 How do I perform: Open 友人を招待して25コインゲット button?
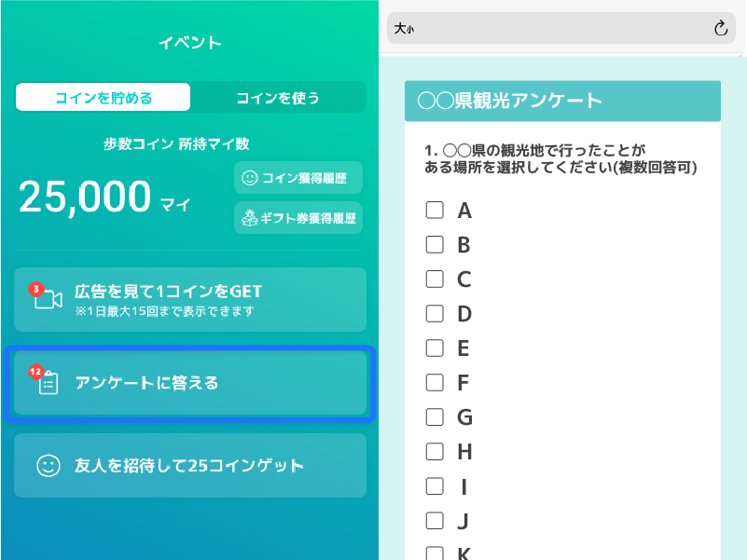(190, 466)
